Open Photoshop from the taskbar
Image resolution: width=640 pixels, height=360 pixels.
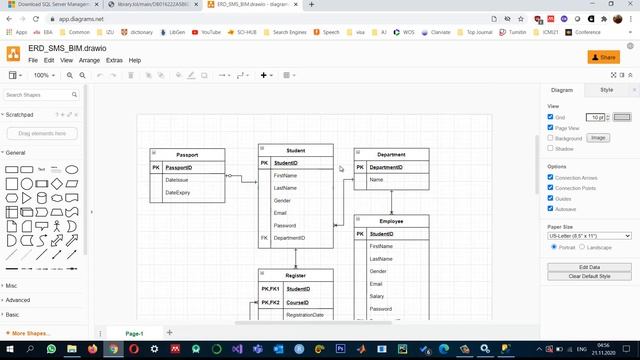pyautogui.click(x=340, y=349)
